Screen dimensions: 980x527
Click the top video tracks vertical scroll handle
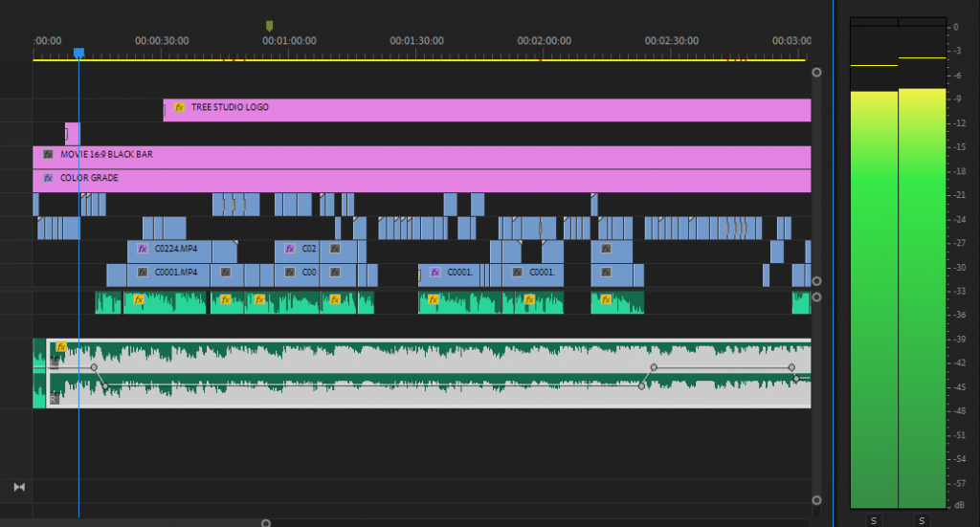click(x=816, y=72)
